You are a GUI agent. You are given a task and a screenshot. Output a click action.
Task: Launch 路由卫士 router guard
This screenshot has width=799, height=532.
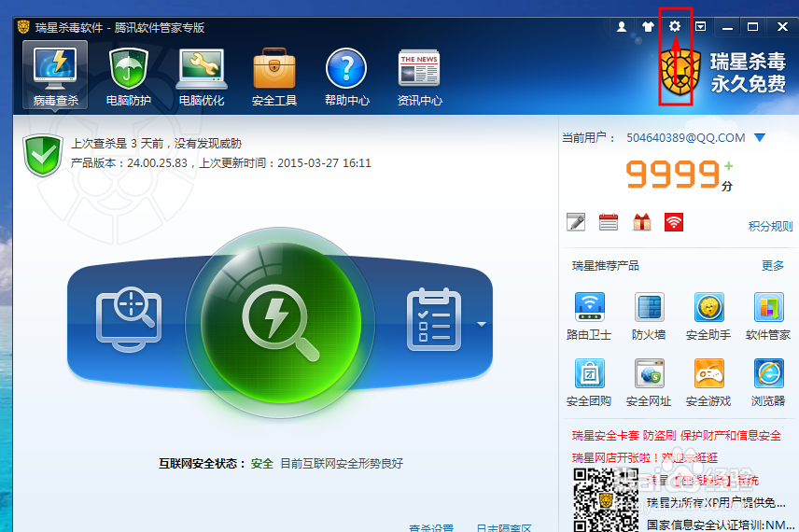tap(589, 316)
